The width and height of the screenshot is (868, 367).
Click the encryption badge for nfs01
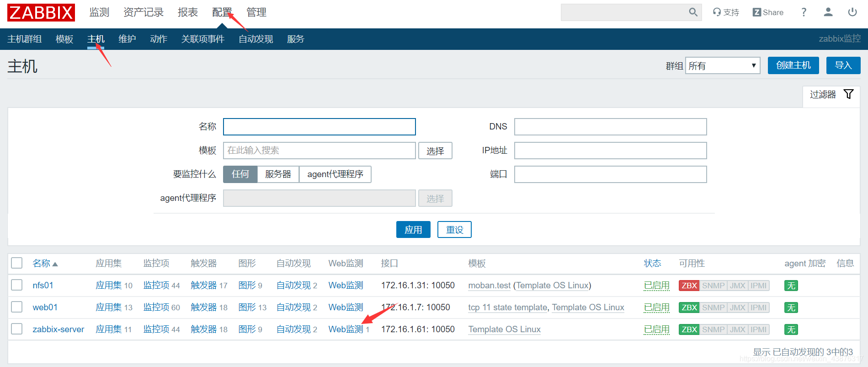[x=791, y=286]
